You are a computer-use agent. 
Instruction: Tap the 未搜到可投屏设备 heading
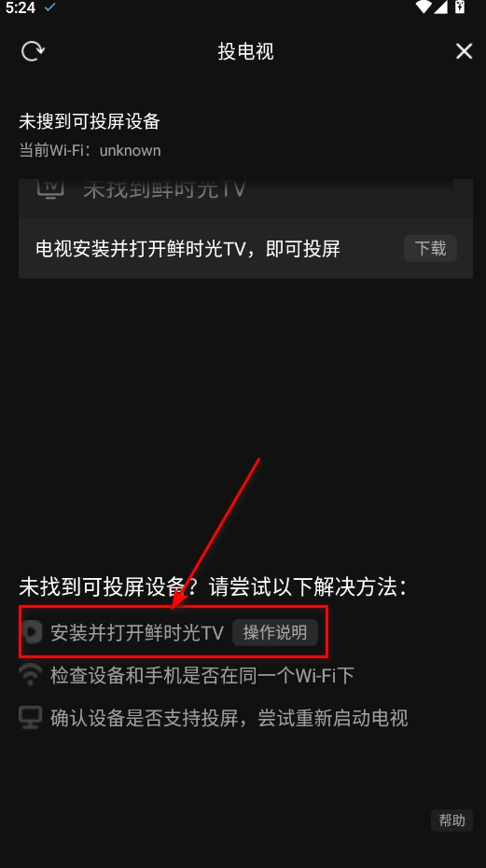pyautogui.click(x=90, y=121)
